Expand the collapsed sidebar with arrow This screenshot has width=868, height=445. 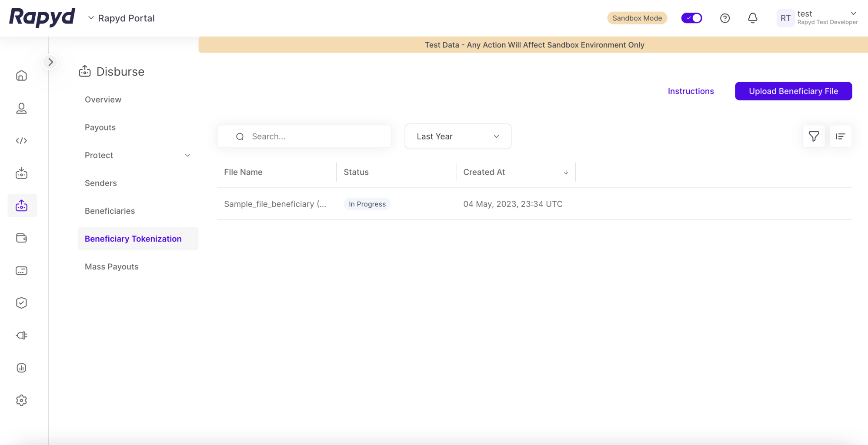coord(50,62)
